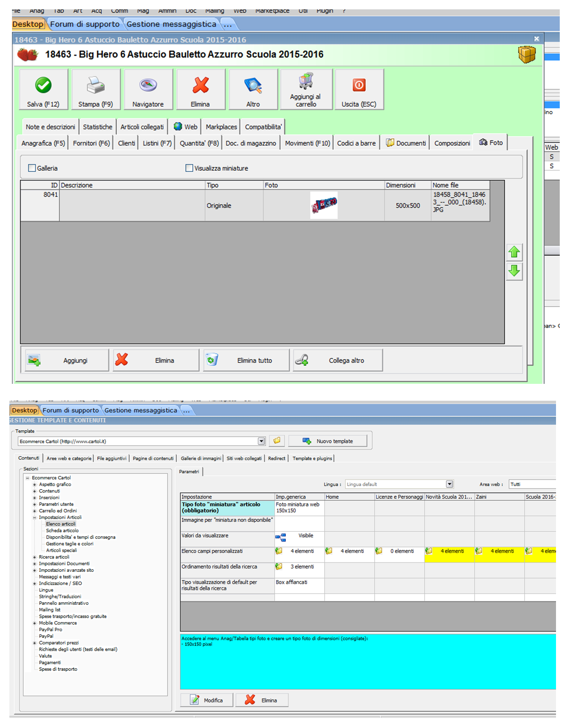Image resolution: width=562 pixels, height=728 pixels.
Task: Open the Marketplace menu
Action: pos(272,11)
